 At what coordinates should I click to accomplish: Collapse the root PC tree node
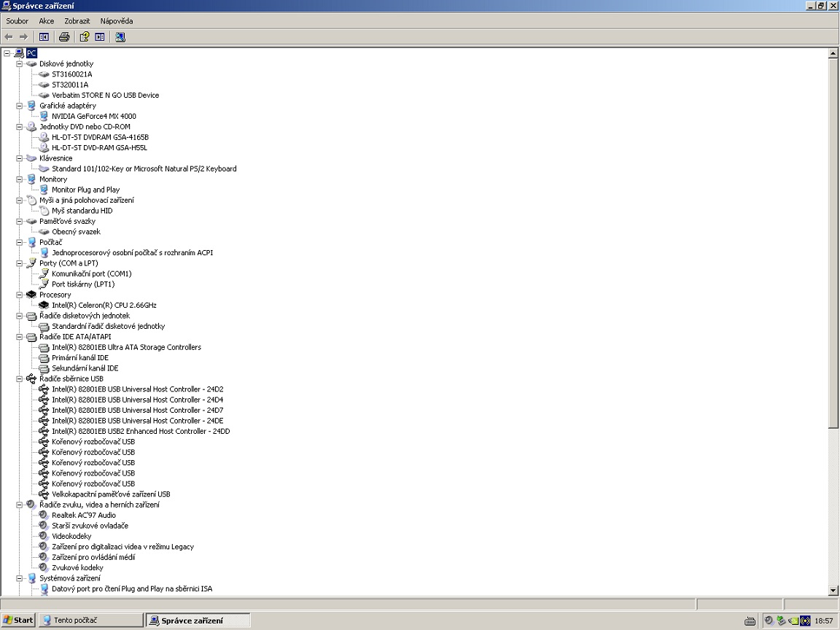coord(7,53)
